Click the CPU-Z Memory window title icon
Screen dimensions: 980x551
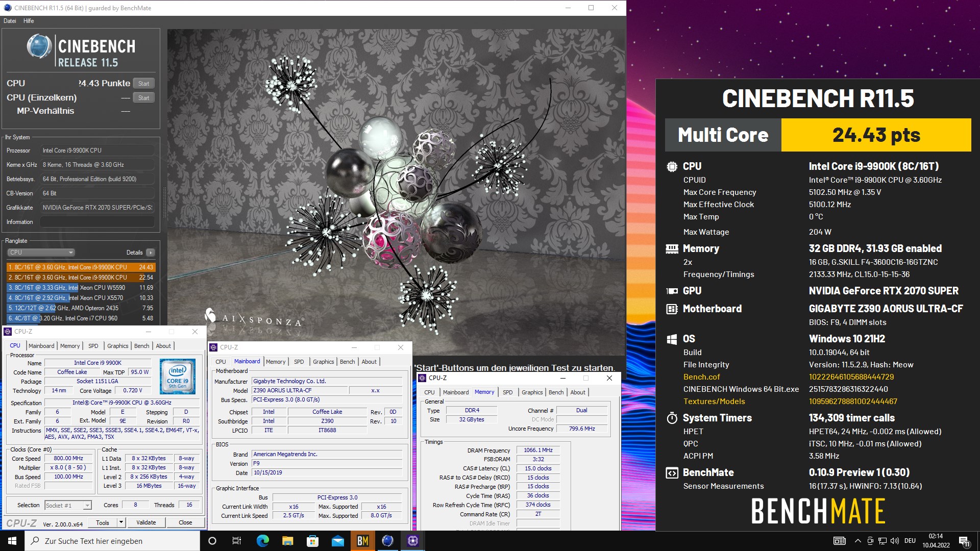coord(422,378)
